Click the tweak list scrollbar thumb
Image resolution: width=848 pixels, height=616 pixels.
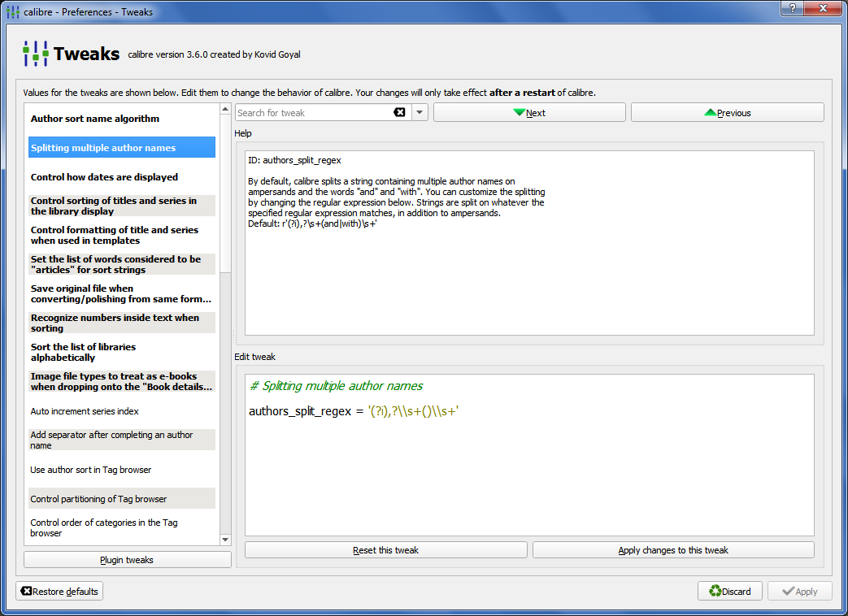pos(225,193)
